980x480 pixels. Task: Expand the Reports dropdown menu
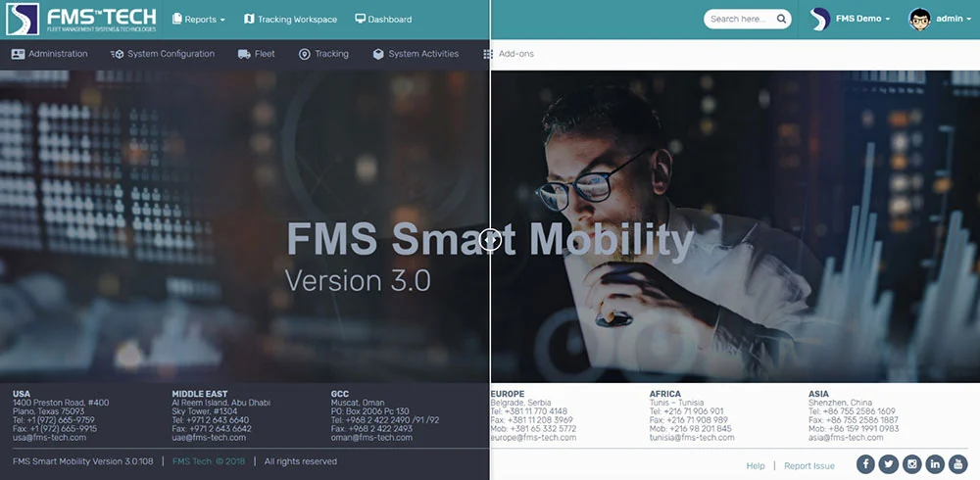point(198,20)
